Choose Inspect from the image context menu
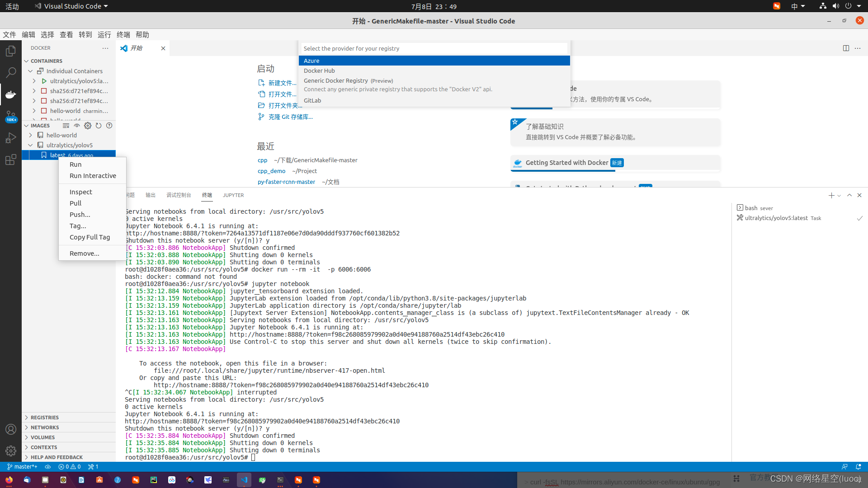The image size is (868, 488). click(80, 192)
